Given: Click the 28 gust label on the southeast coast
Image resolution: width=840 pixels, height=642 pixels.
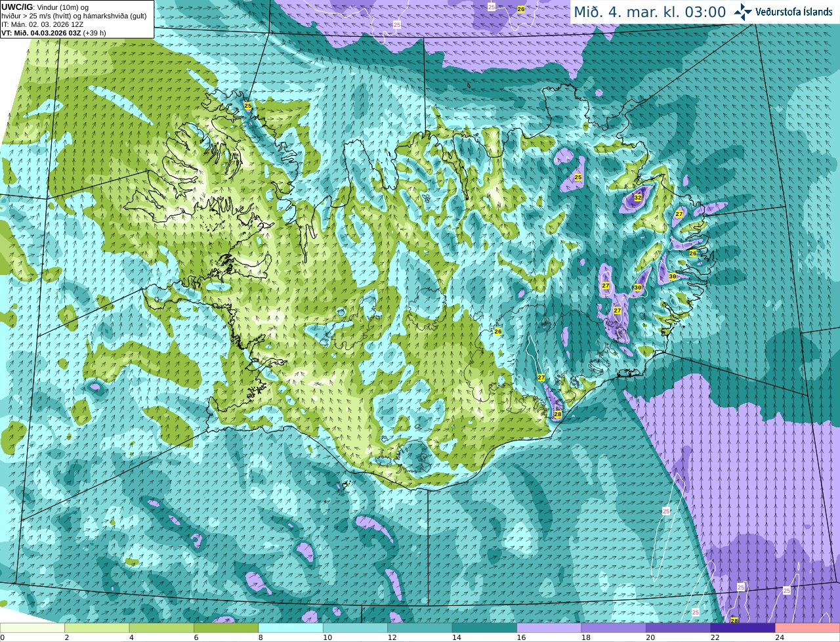Looking at the screenshot, I should point(558,414).
